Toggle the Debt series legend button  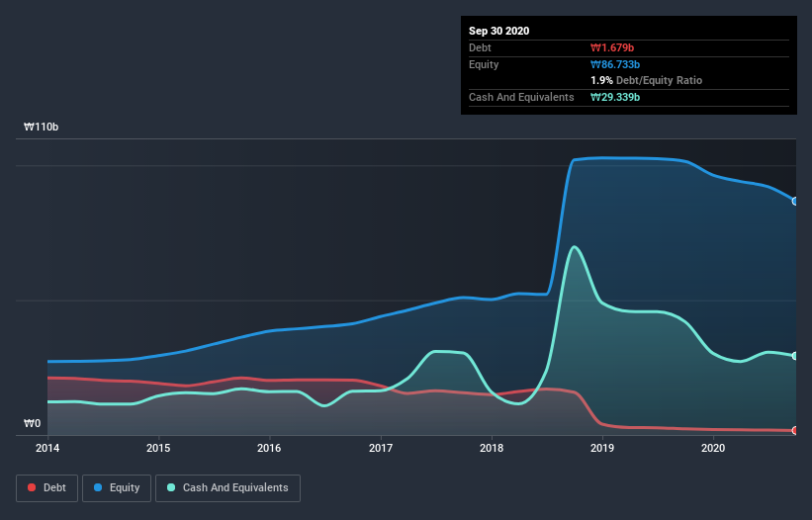[47, 488]
